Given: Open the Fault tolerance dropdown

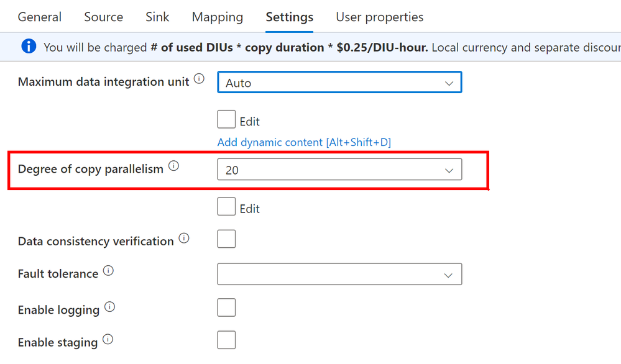Looking at the screenshot, I should pyautogui.click(x=339, y=274).
